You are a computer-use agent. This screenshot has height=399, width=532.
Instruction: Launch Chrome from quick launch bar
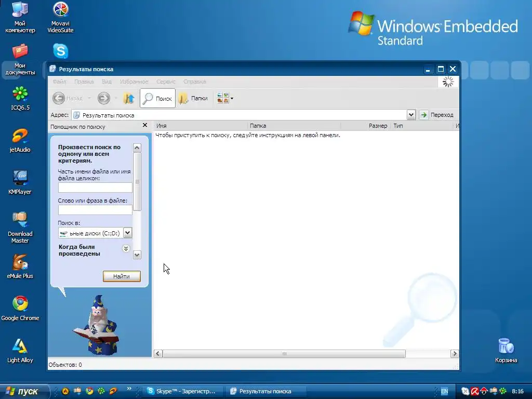coord(89,391)
